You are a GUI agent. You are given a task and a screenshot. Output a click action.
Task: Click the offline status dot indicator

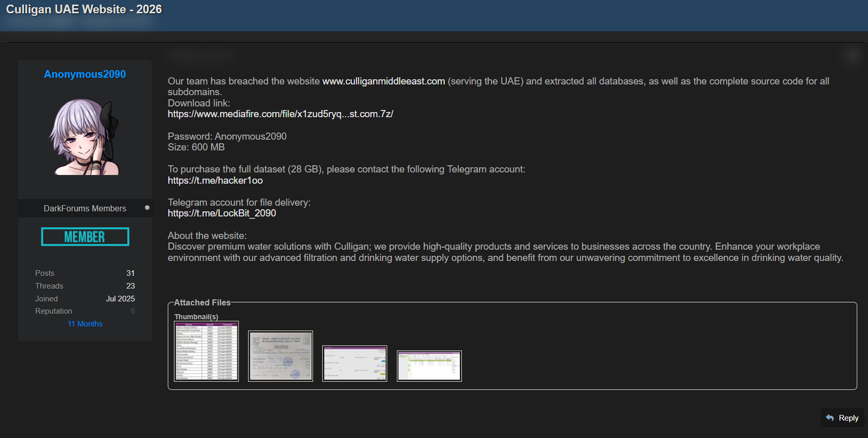click(147, 208)
